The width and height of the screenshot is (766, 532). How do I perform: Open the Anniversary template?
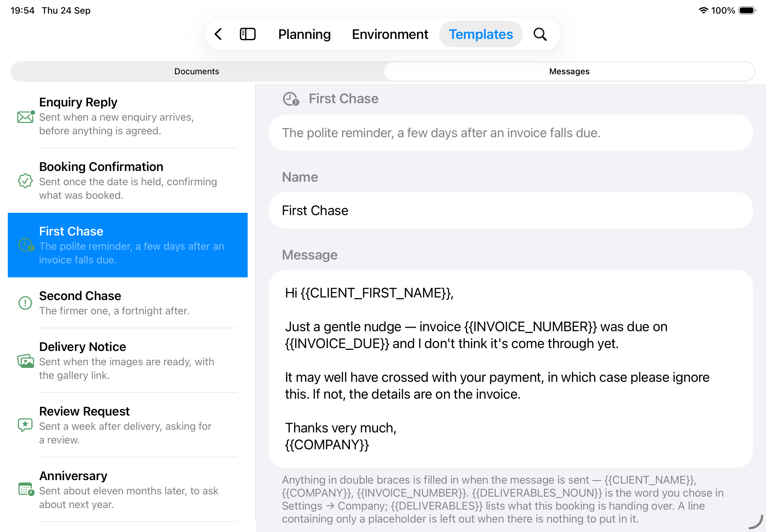tap(128, 490)
